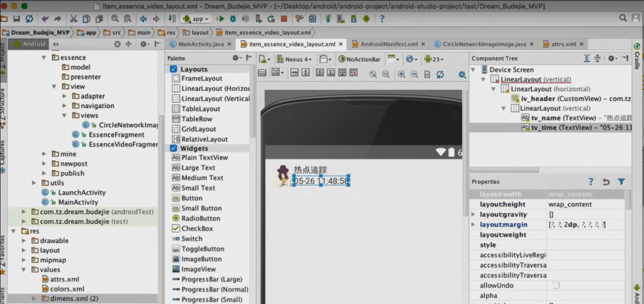644x304 pixels.
Task: Click 'layout' in the navigation breadcrumb
Action: click(x=199, y=32)
